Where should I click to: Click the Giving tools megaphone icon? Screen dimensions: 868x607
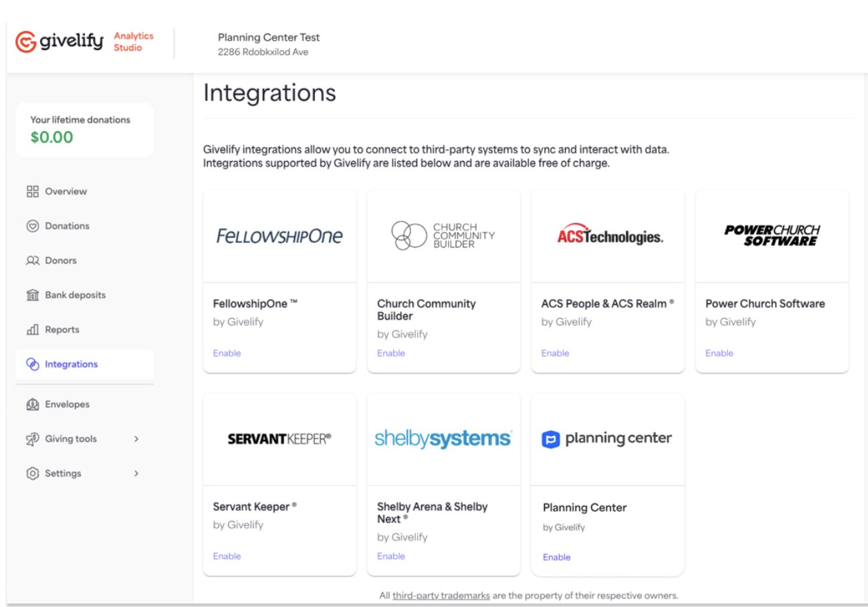(33, 439)
